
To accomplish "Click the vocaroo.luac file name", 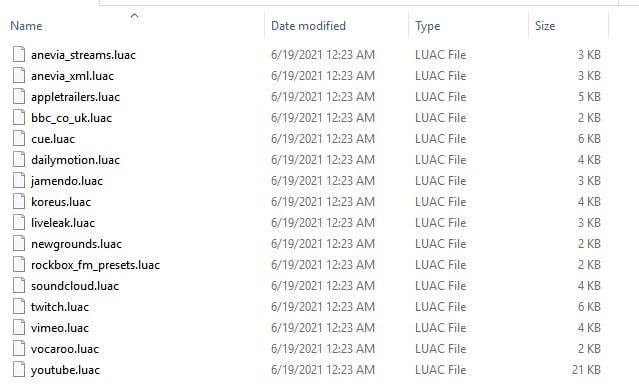I will pos(65,349).
